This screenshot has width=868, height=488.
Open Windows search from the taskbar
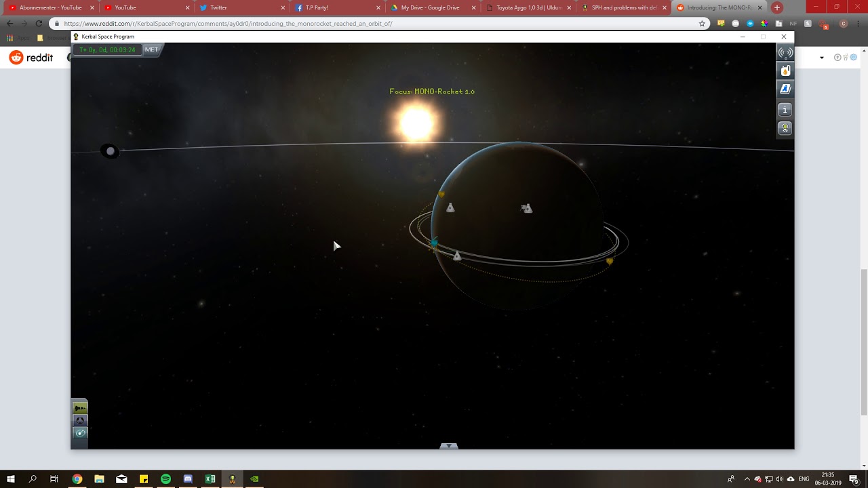pos(33,479)
